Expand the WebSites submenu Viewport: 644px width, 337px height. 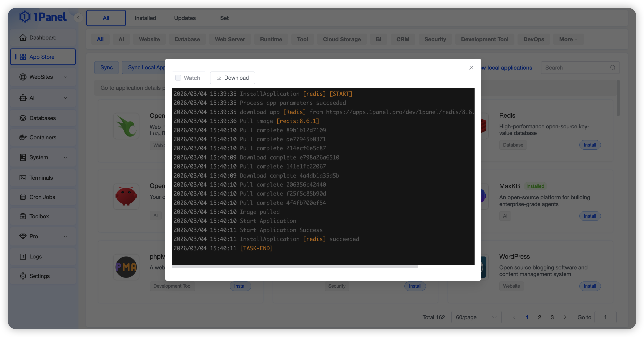66,77
